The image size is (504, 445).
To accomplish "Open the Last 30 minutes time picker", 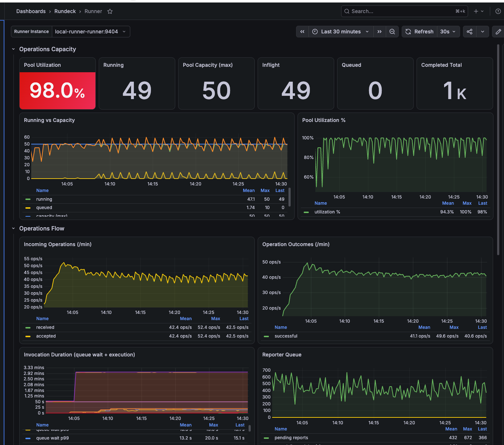I will point(341,32).
